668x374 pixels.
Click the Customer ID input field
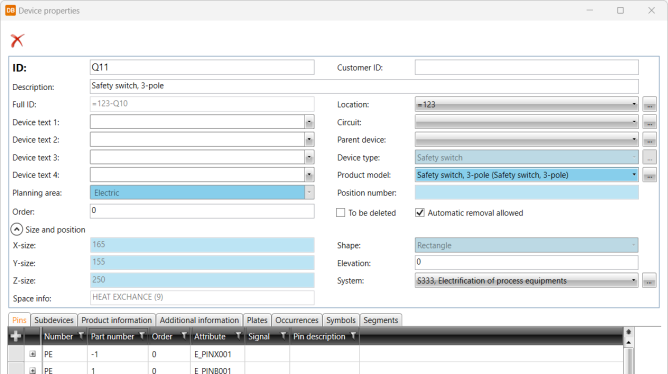pyautogui.click(x=527, y=67)
